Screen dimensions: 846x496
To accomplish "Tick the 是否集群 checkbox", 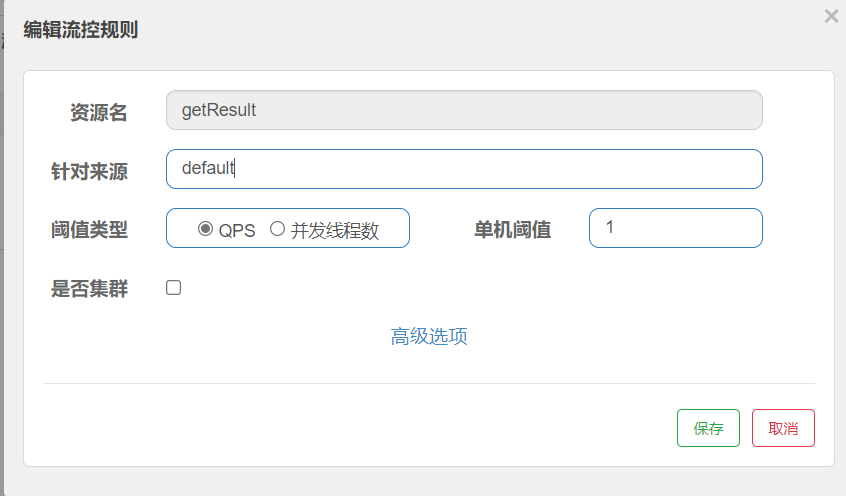I will (173, 288).
